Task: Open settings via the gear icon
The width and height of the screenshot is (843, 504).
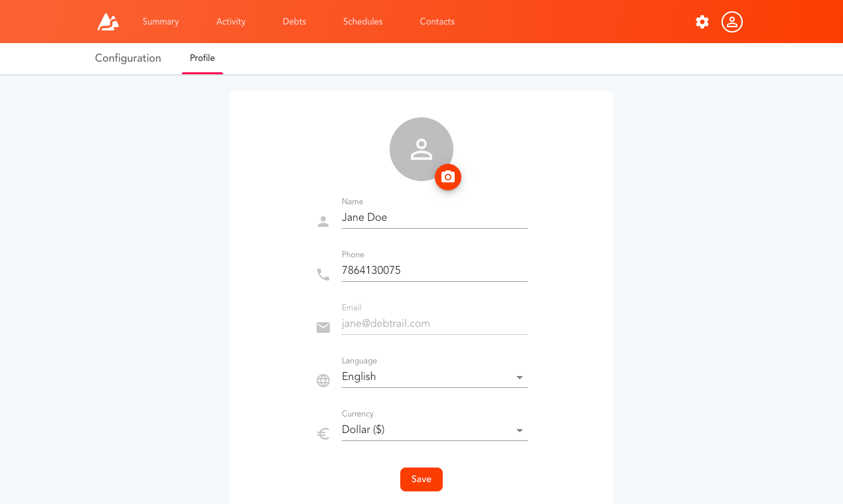Action: 702,22
